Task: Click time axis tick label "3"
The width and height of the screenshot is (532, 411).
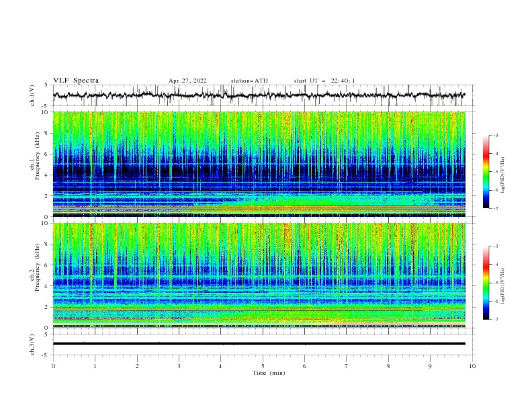Action: (179, 366)
